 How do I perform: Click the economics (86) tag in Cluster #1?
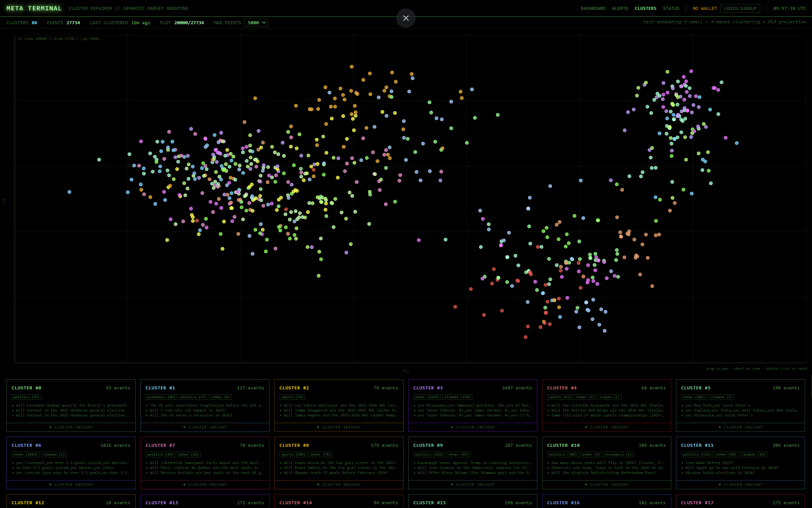[x=161, y=397]
